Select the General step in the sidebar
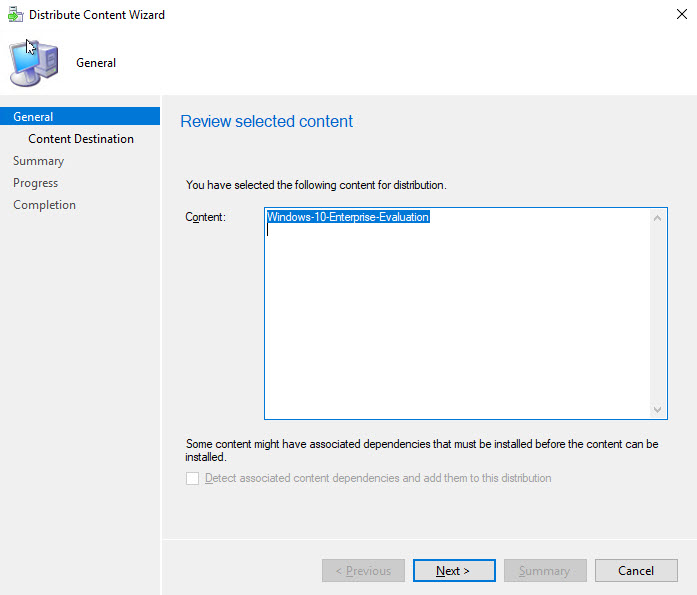The image size is (697, 595). [x=33, y=117]
